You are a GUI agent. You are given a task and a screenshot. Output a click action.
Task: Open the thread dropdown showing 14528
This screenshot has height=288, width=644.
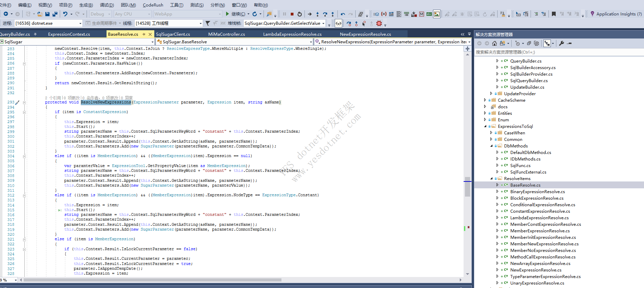pyautogui.click(x=168, y=23)
